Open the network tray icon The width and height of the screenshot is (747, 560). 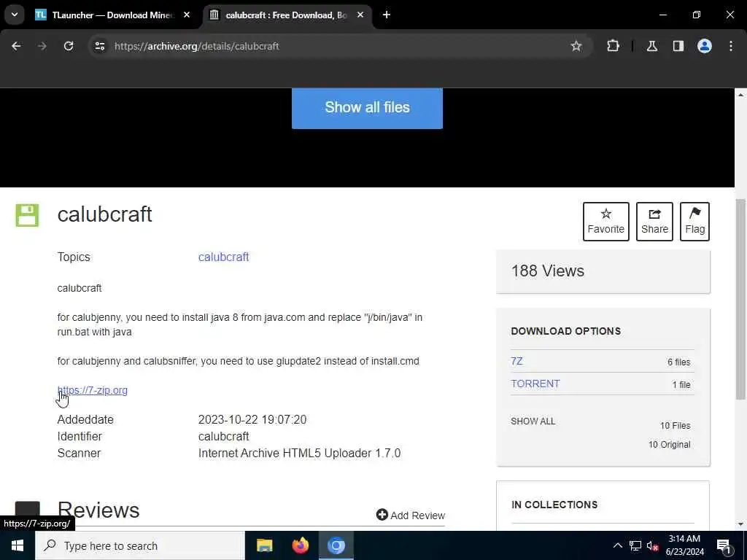635,545
